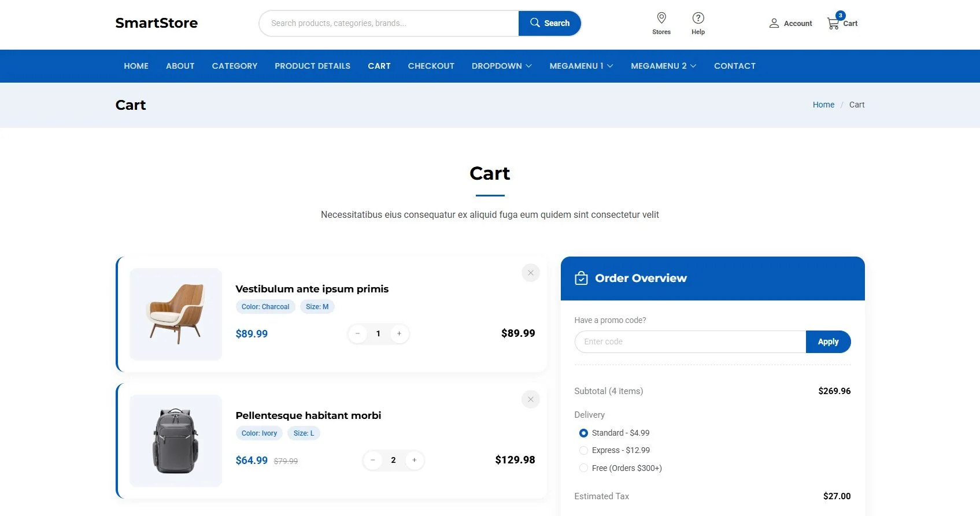Apply the promo code
980x516 pixels.
click(x=828, y=341)
